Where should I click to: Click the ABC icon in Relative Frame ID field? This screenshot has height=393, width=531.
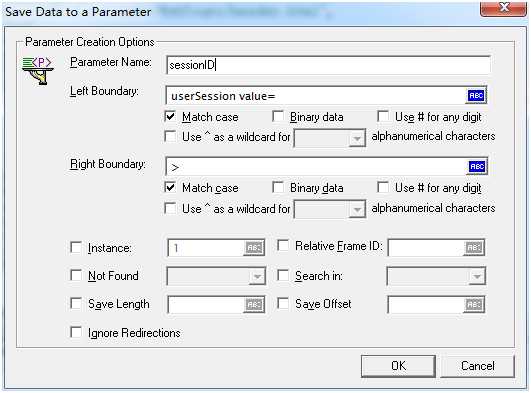[x=473, y=248]
